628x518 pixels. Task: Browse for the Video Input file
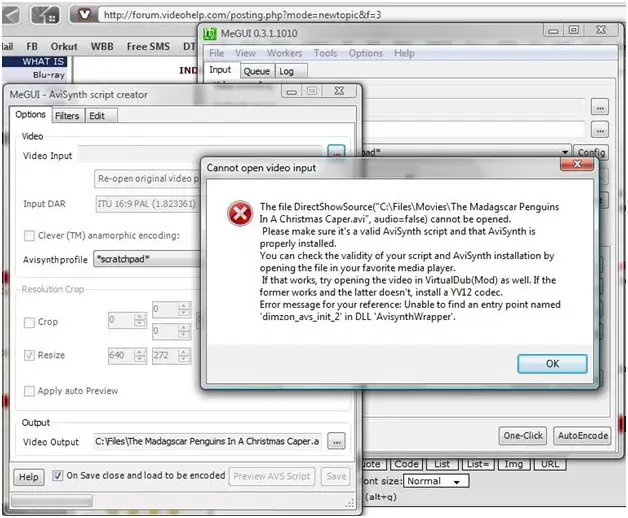point(336,153)
